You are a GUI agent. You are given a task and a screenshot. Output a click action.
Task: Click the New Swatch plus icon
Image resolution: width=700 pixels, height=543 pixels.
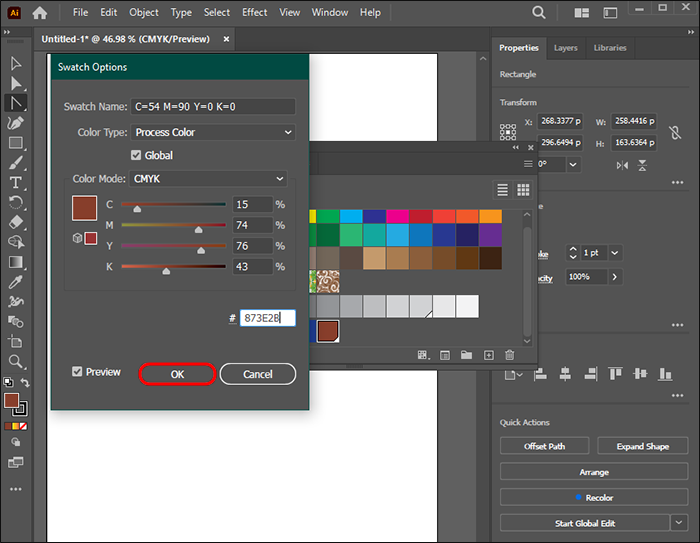pyautogui.click(x=489, y=355)
